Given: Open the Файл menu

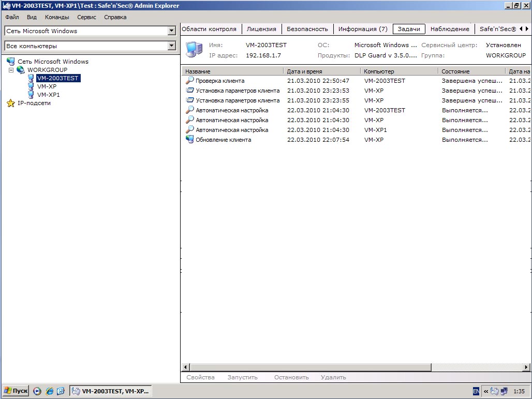Looking at the screenshot, I should click(12, 17).
